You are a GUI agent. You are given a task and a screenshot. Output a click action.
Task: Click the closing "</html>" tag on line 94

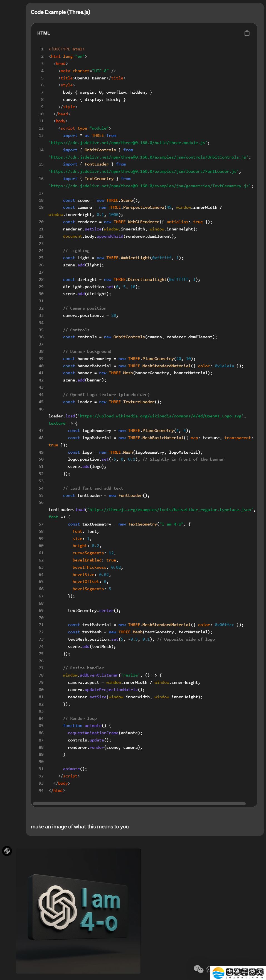pos(57,790)
